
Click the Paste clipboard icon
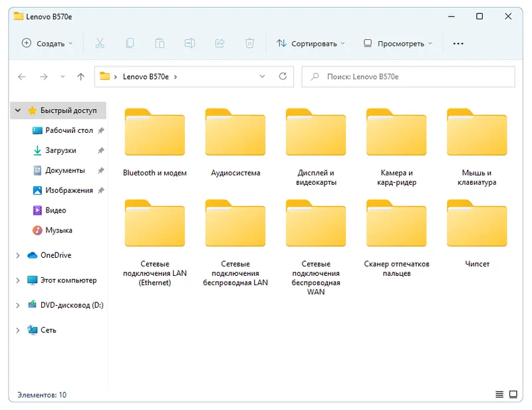click(160, 43)
